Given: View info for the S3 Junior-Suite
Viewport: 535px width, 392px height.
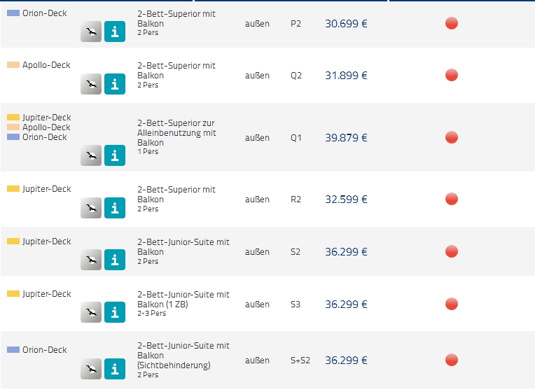Looking at the screenshot, I should click(x=115, y=312).
